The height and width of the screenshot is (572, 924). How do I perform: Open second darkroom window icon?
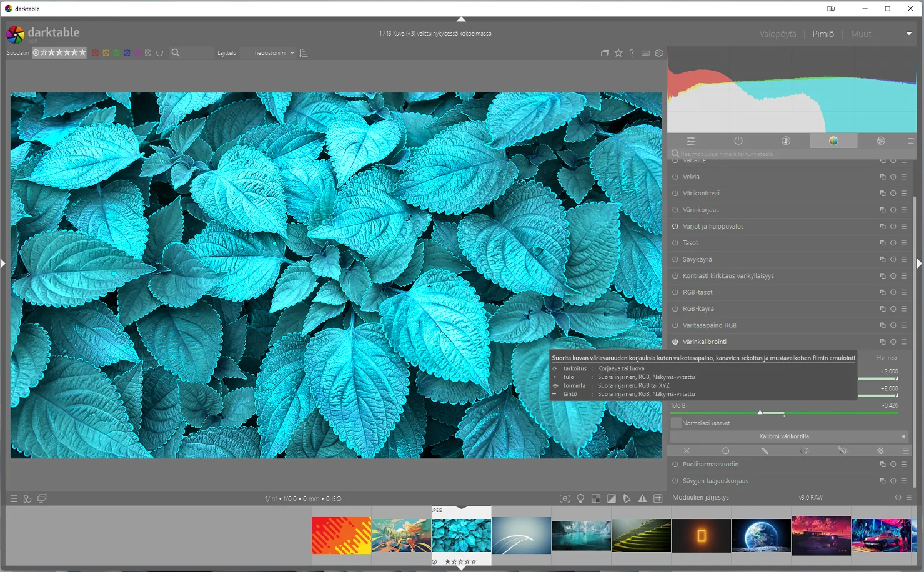click(42, 498)
